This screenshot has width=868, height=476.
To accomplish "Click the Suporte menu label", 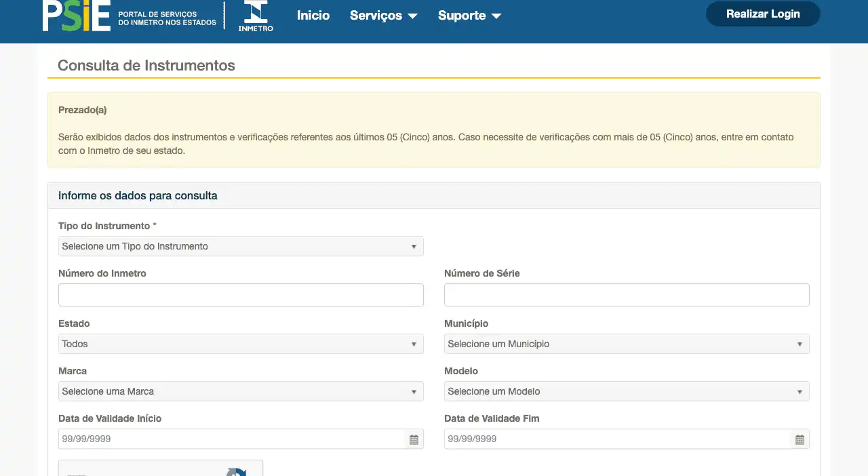I will coord(462,16).
